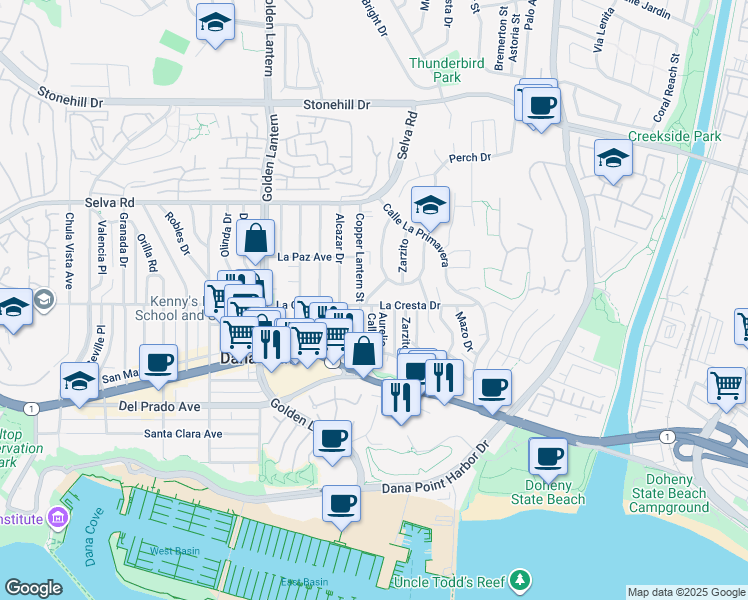This screenshot has height=600, width=748.
Task: Select the grocery cart marker right of the restaurant
Action: 308,341
